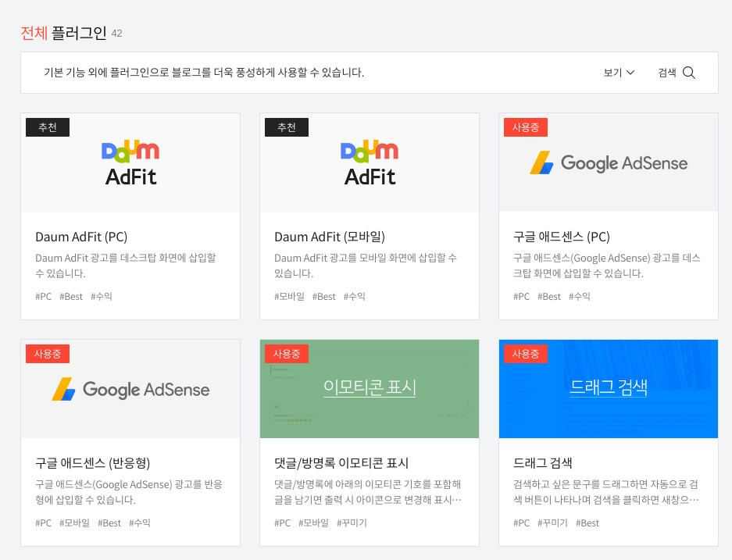Click #꾸미기 tag on 드래그 검색 card
Viewport: 732px width, 560px height.
point(553,523)
